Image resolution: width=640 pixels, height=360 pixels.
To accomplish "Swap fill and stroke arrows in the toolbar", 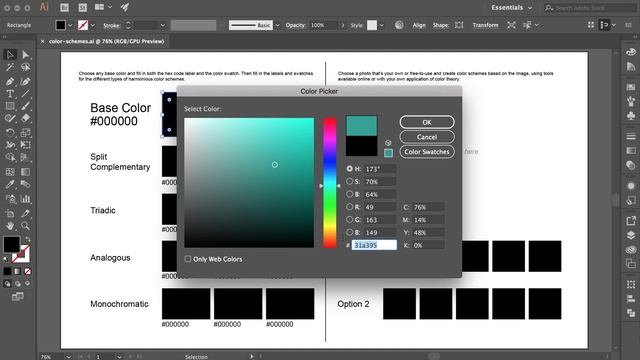I will 27,239.
